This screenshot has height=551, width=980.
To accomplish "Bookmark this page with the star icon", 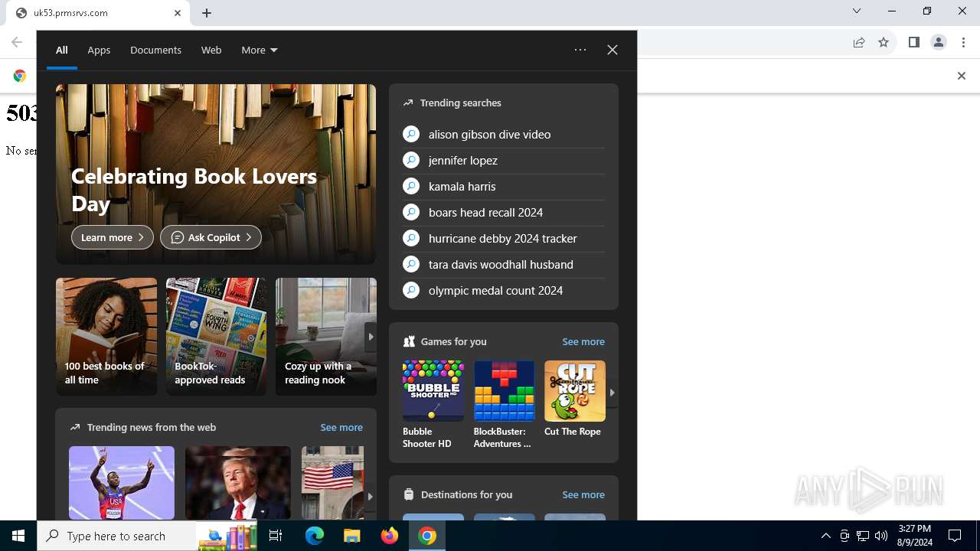I will (884, 42).
